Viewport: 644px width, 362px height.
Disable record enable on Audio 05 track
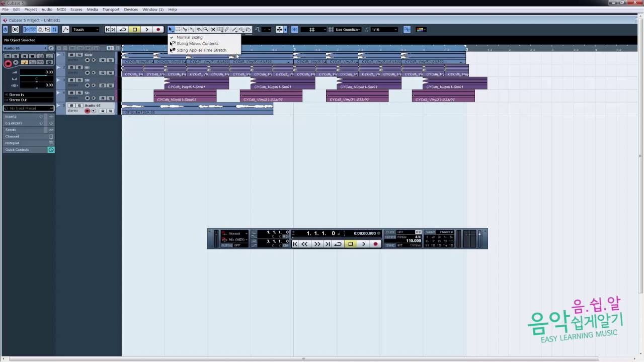tap(87, 111)
